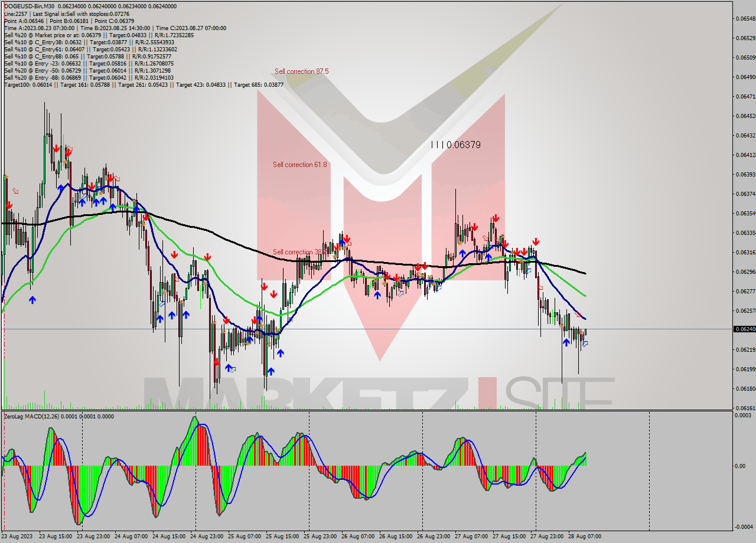Click the -0.0004 MACD scale value

[742, 526]
